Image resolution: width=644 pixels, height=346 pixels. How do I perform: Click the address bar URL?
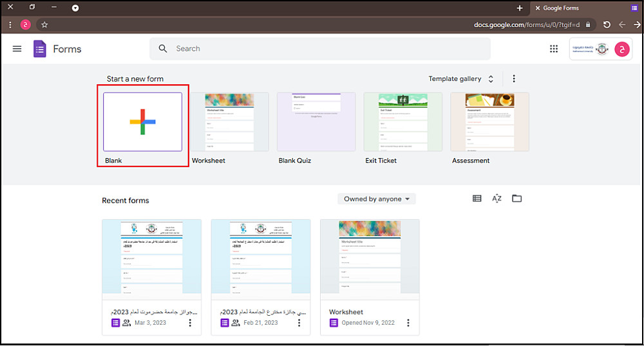(x=527, y=24)
